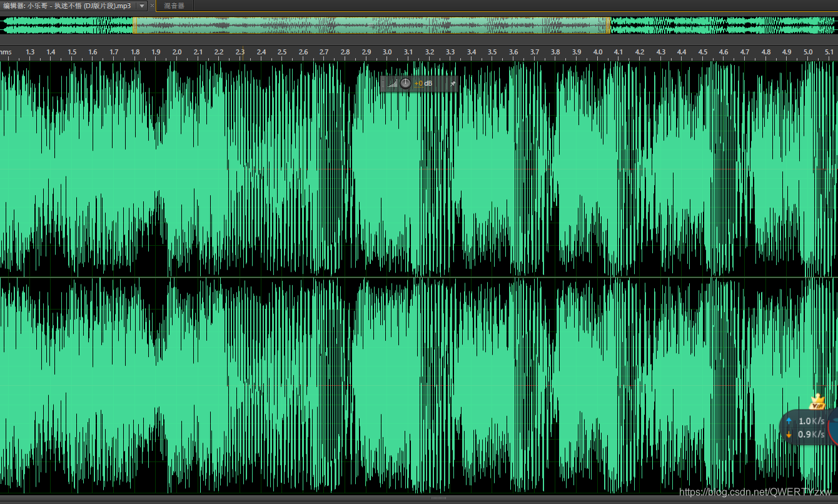
Task: Click the HUD gain adjustment knob
Action: pyautogui.click(x=406, y=83)
